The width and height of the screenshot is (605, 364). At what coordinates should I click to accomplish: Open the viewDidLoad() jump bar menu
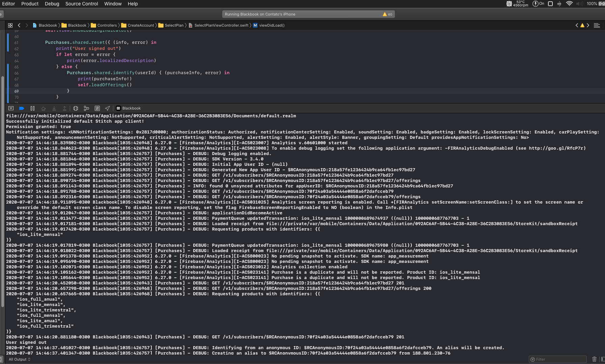pos(271,25)
